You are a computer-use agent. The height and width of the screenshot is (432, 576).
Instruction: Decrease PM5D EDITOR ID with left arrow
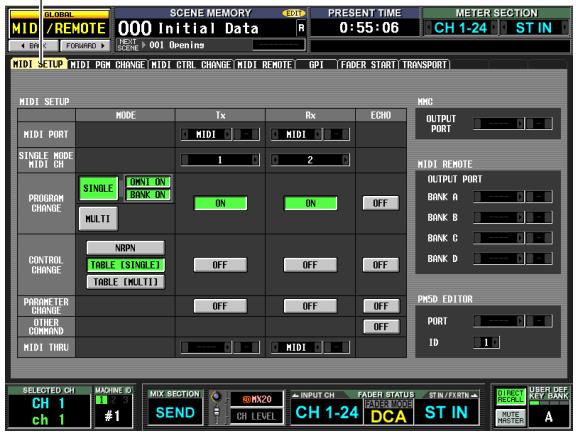coord(477,342)
